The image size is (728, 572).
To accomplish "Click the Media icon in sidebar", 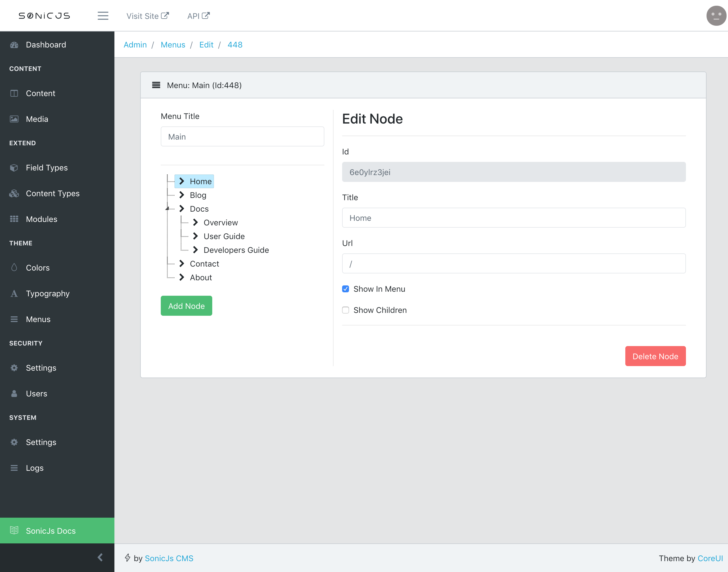I will pos(14,119).
